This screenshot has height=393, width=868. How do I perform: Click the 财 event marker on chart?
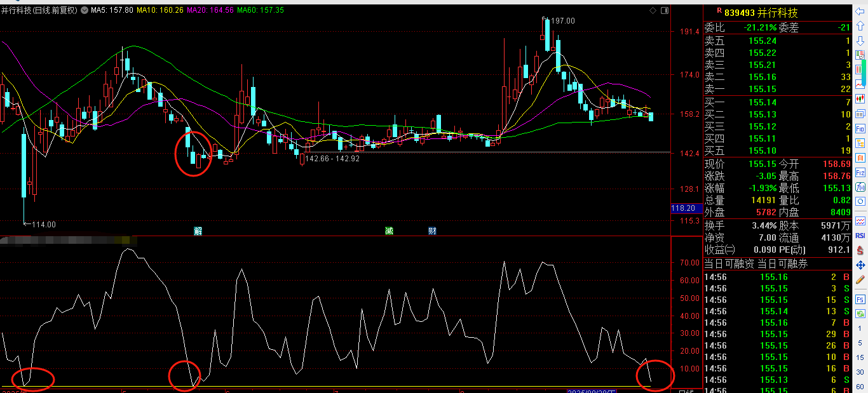pos(432,231)
